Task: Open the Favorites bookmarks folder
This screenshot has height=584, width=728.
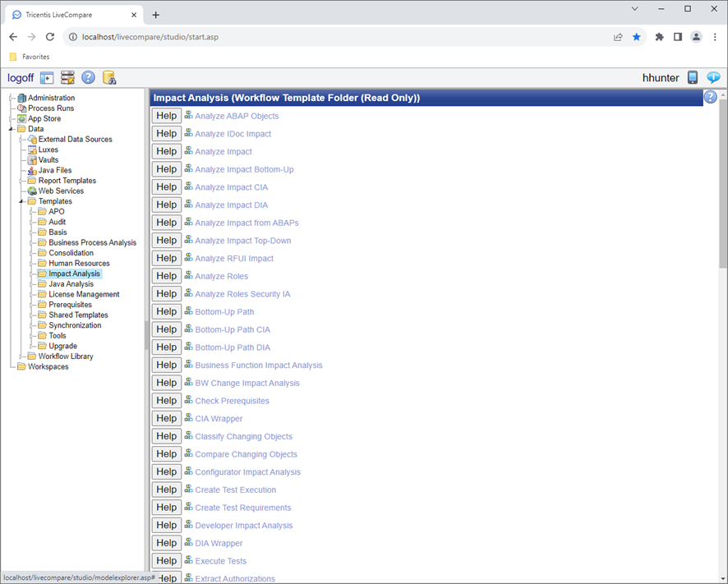Action: tap(30, 57)
